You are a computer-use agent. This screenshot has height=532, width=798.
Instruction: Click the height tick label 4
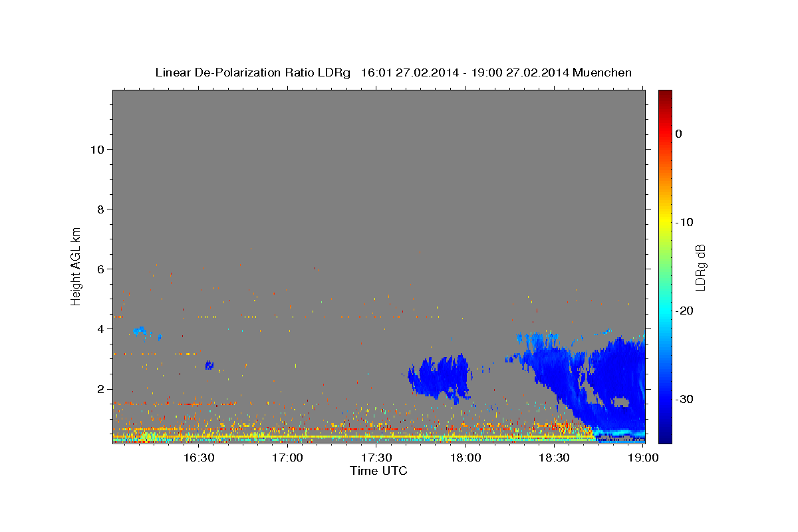coord(101,329)
